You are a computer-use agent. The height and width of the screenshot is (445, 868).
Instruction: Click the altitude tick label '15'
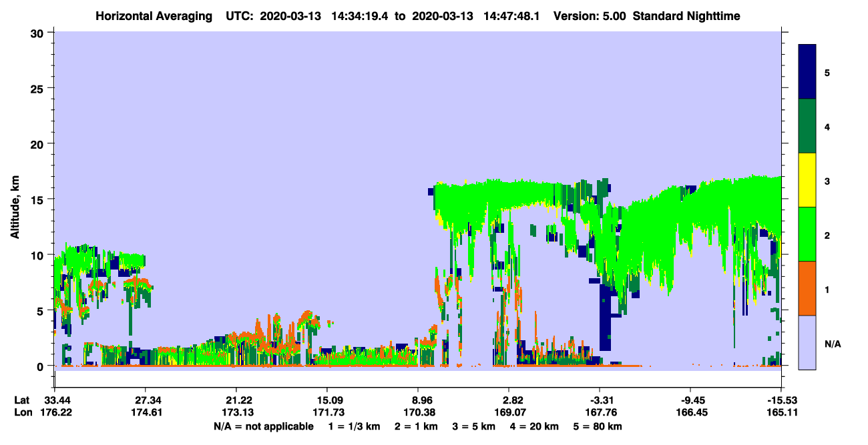coord(39,199)
